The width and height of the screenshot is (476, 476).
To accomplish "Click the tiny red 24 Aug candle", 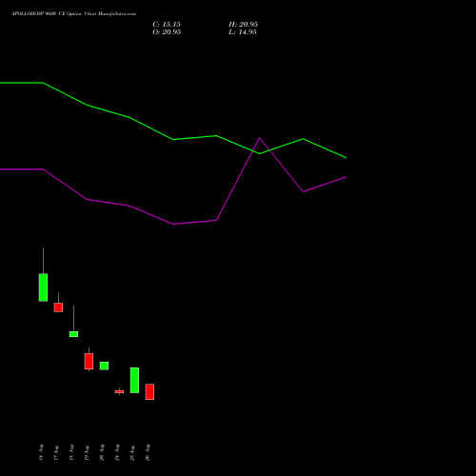I will coord(119,391).
